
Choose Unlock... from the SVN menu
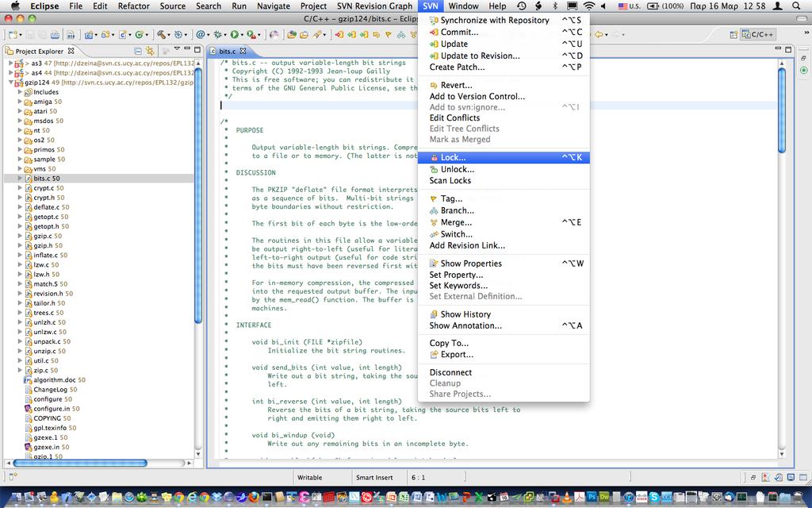click(504, 170)
